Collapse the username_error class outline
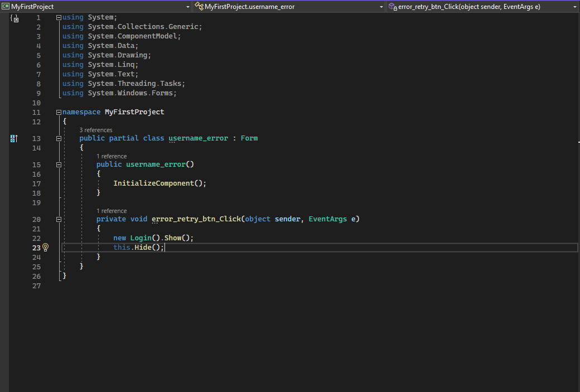The height and width of the screenshot is (392, 580). [59, 138]
